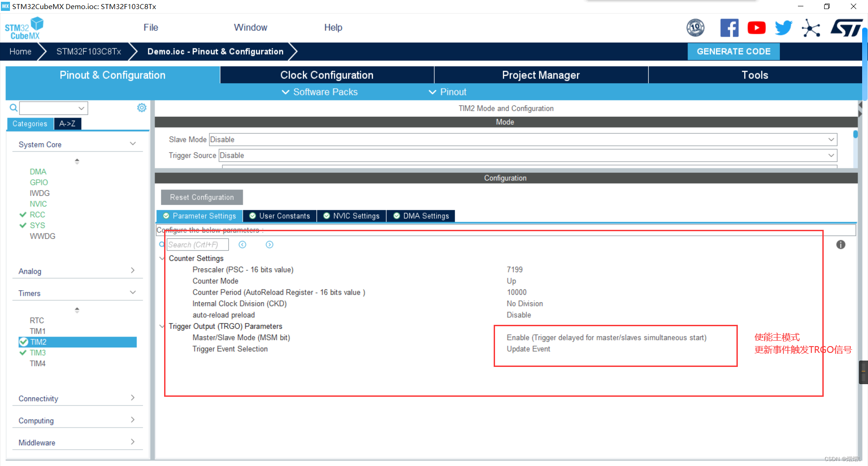Select TIM1 timer
This screenshot has height=466, width=868.
pos(38,331)
